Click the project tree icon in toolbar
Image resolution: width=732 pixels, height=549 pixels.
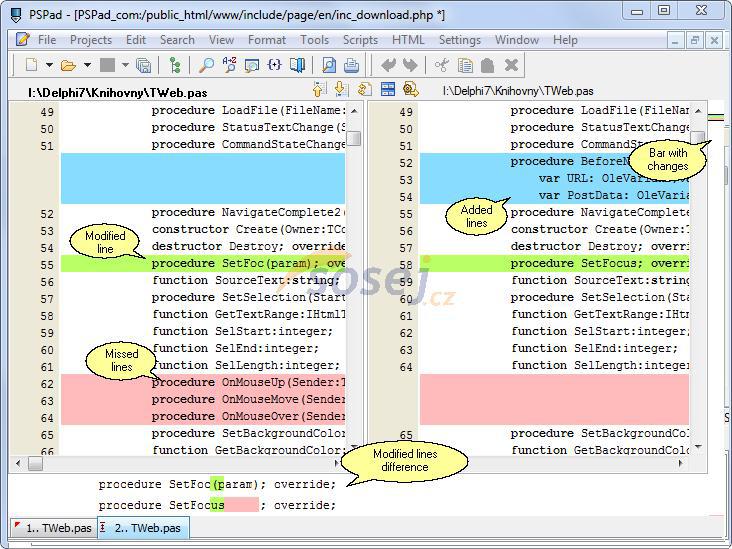click(x=175, y=65)
